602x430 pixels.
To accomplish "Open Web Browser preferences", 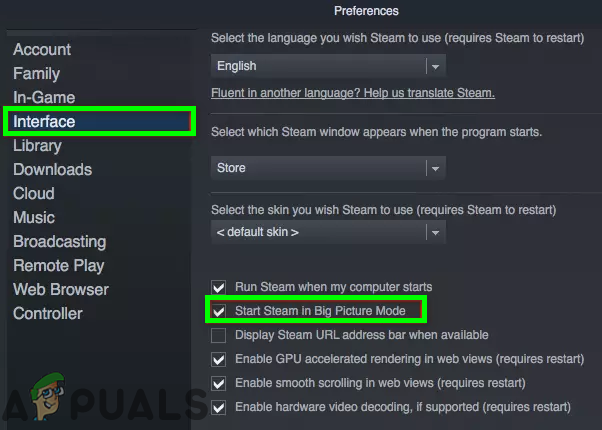I will click(x=59, y=289).
